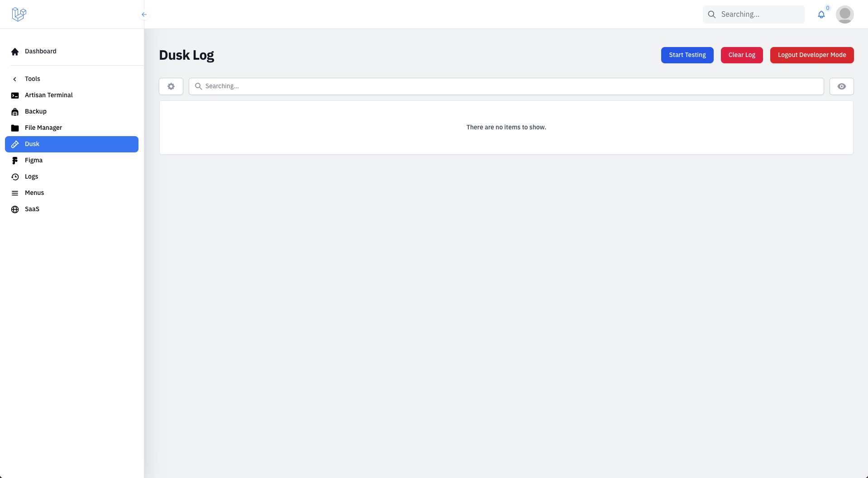Click the magnifier icon in the log search

pos(198,86)
